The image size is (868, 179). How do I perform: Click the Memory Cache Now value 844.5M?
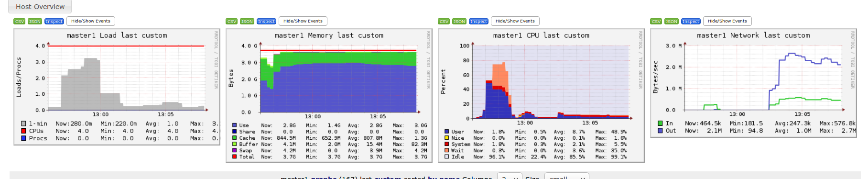coord(286,138)
